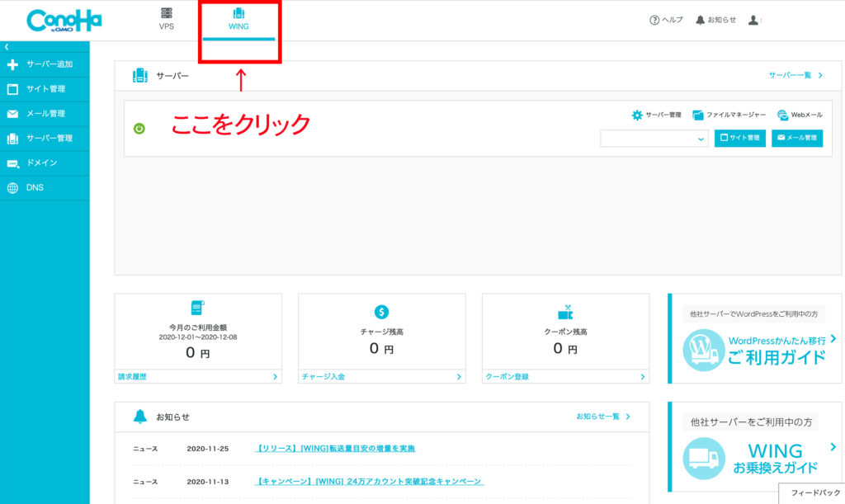This screenshot has height=504, width=845.
Task: Open the 転送量目安の増量 news link
Action: (x=335, y=449)
